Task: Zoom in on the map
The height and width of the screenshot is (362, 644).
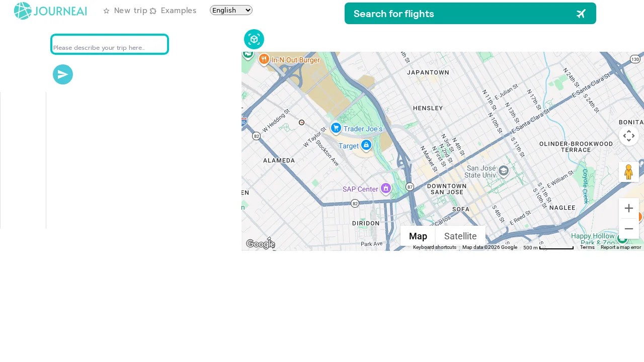Action: tap(629, 208)
